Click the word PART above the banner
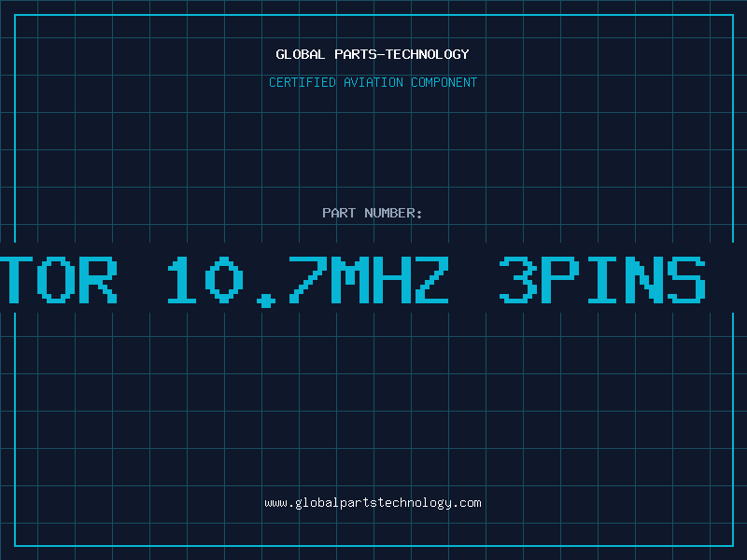 coord(339,213)
